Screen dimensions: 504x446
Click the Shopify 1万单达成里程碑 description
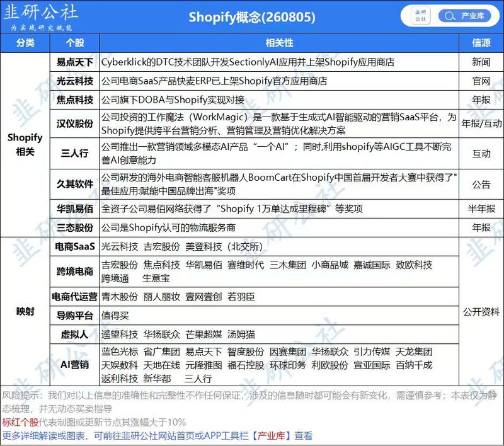point(232,209)
